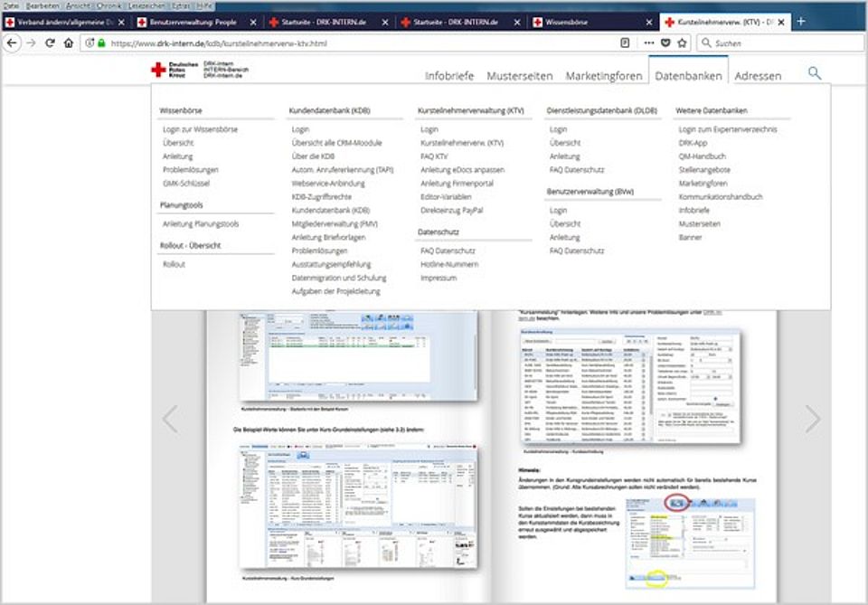Viewport: 868px width, 605px height.
Task: Reload the current page
Action: coord(50,43)
